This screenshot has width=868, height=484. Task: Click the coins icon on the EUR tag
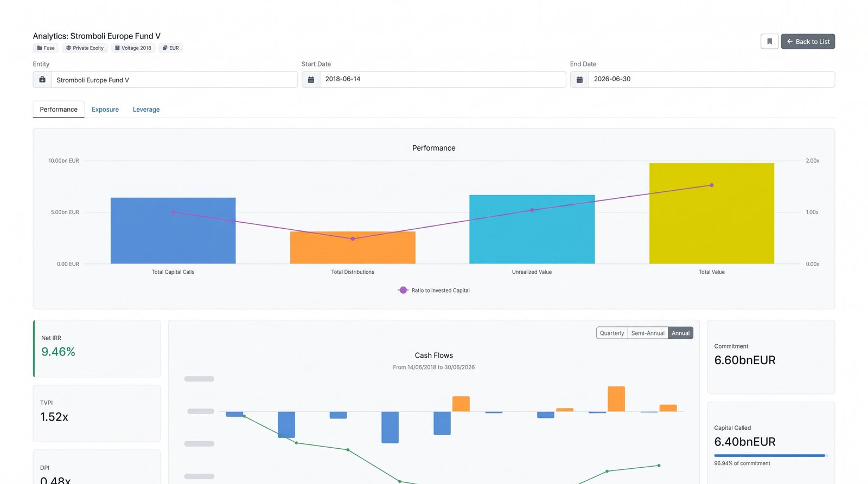click(x=165, y=48)
